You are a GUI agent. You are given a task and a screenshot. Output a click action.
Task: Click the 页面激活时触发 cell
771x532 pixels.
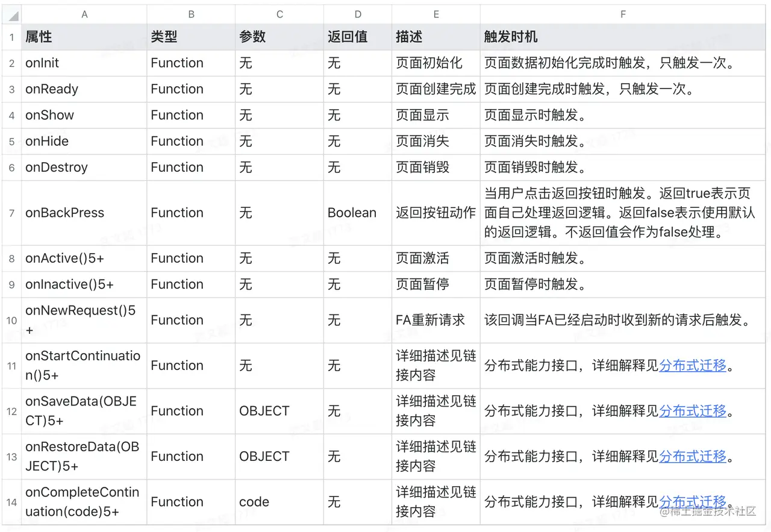pos(623,258)
